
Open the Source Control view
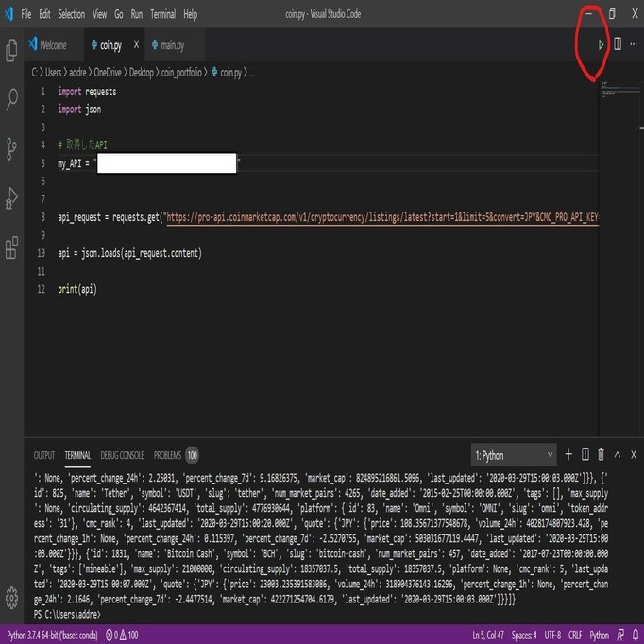tap(11, 148)
